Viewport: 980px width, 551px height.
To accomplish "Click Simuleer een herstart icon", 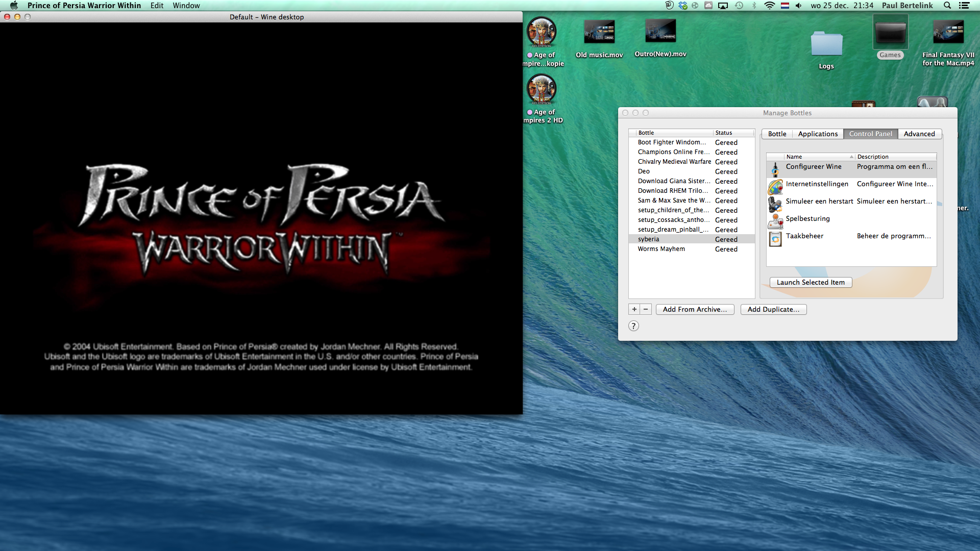I will tap(775, 202).
